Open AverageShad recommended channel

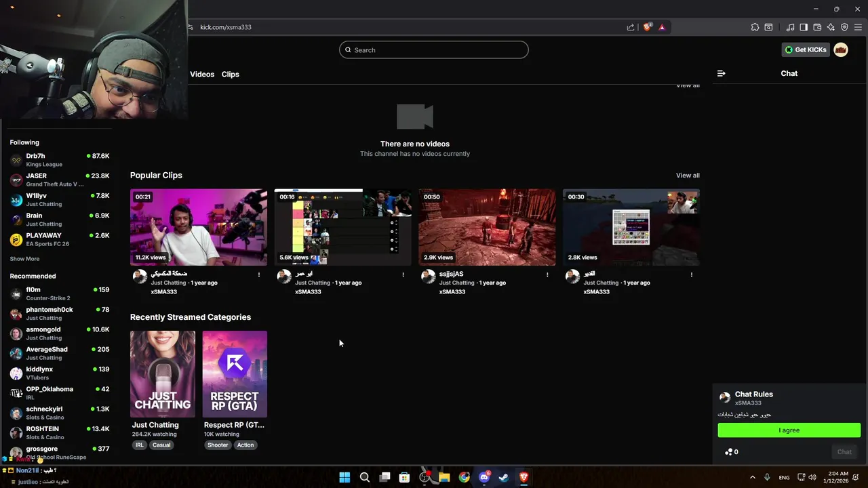pyautogui.click(x=60, y=353)
